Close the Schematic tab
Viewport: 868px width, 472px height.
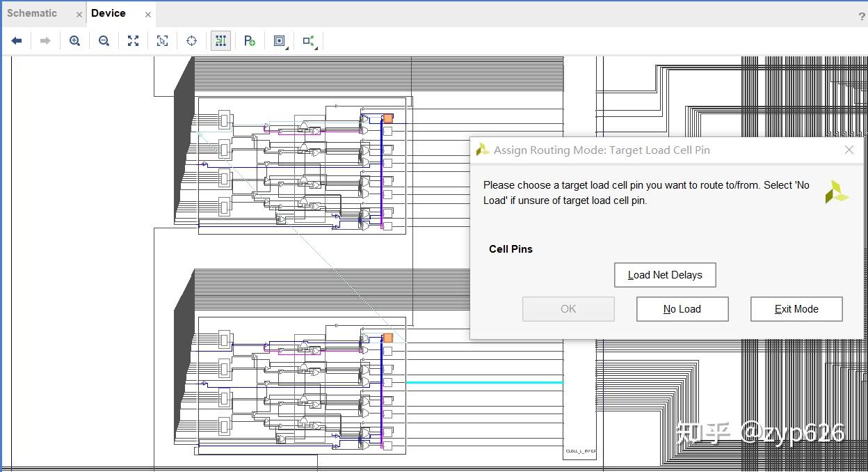(79, 15)
